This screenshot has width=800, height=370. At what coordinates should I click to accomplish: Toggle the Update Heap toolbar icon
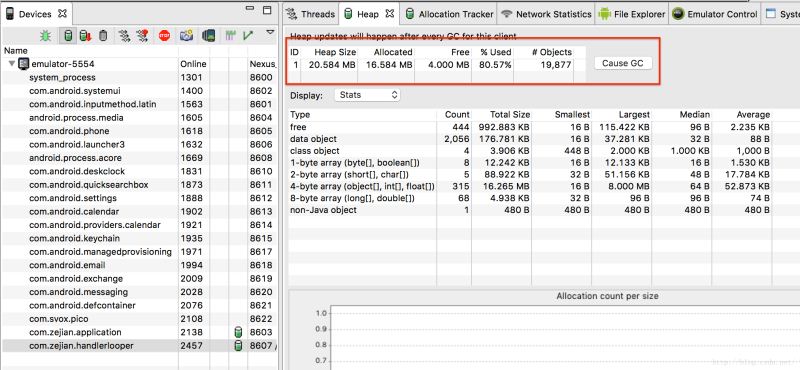(67, 36)
